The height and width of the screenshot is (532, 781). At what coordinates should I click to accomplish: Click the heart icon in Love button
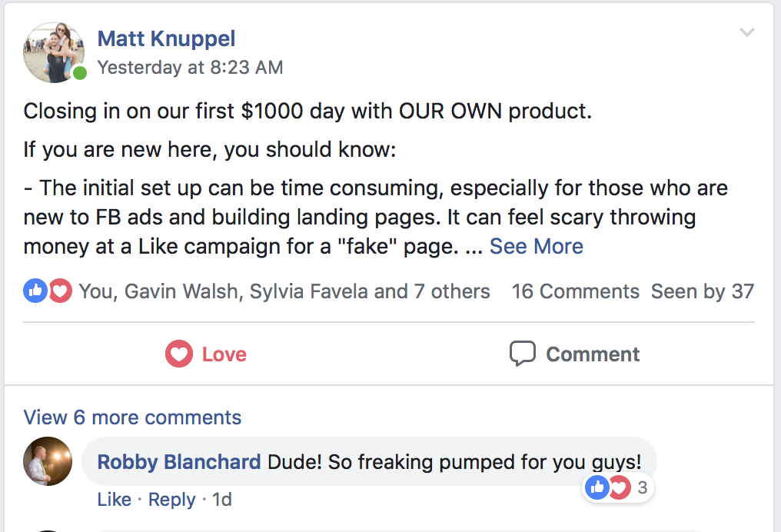tap(179, 354)
